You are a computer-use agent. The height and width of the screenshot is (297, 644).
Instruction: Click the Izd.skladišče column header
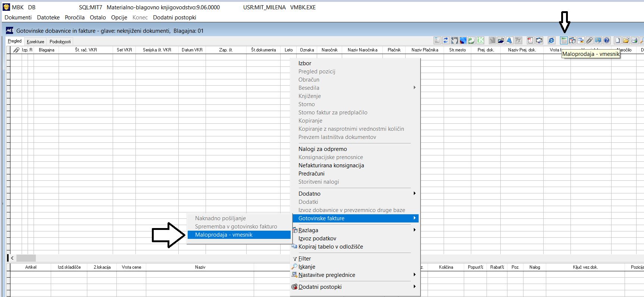click(x=69, y=267)
